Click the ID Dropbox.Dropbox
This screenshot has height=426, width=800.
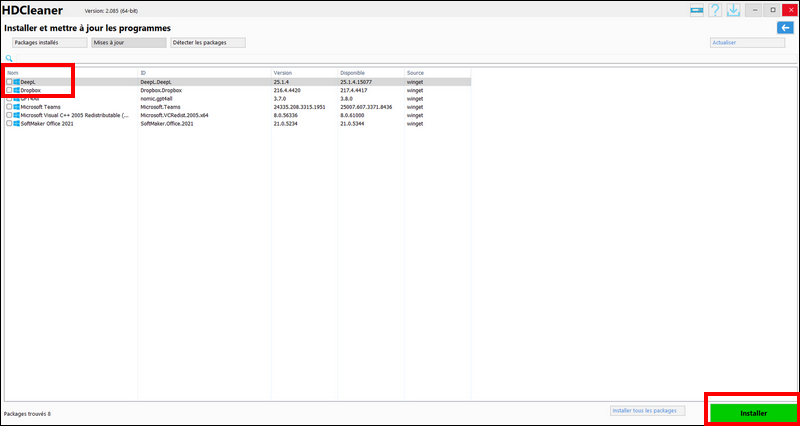click(x=161, y=90)
